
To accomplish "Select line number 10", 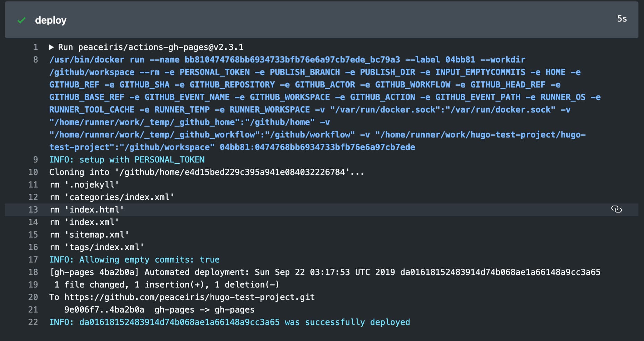I will pos(33,172).
